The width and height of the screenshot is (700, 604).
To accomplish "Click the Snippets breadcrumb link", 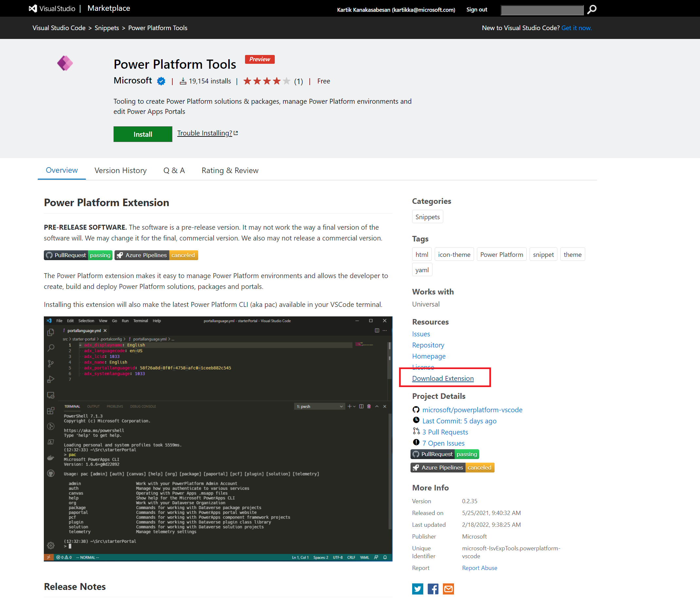I will (106, 28).
